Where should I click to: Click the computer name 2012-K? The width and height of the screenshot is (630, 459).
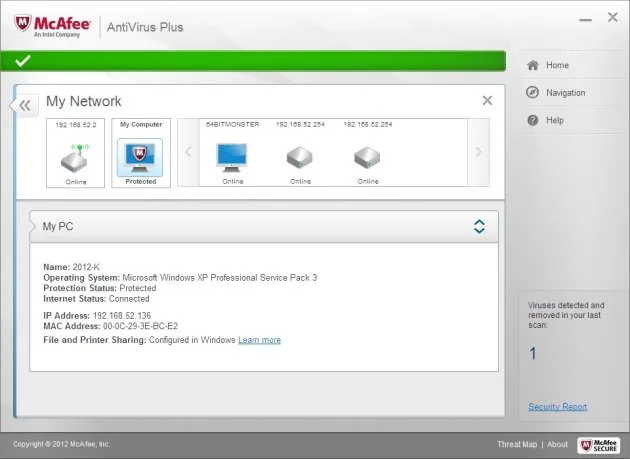pyautogui.click(x=86, y=267)
